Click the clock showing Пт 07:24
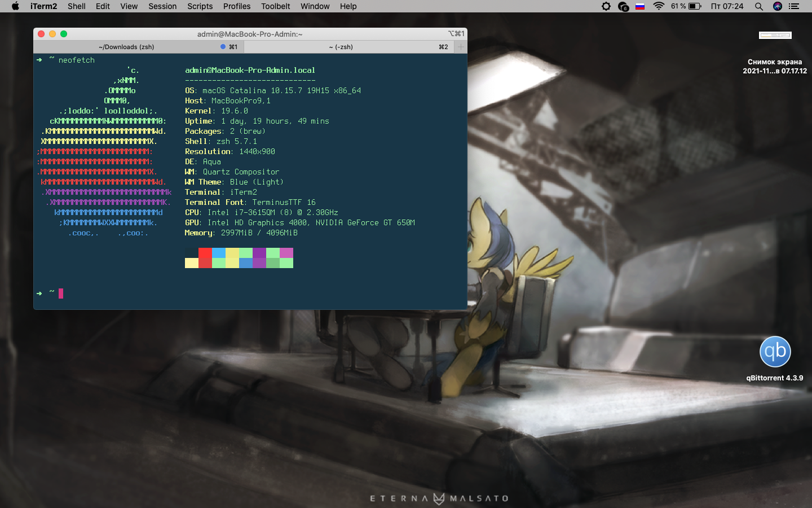Screen dimensions: 812x508 click(x=727, y=6)
